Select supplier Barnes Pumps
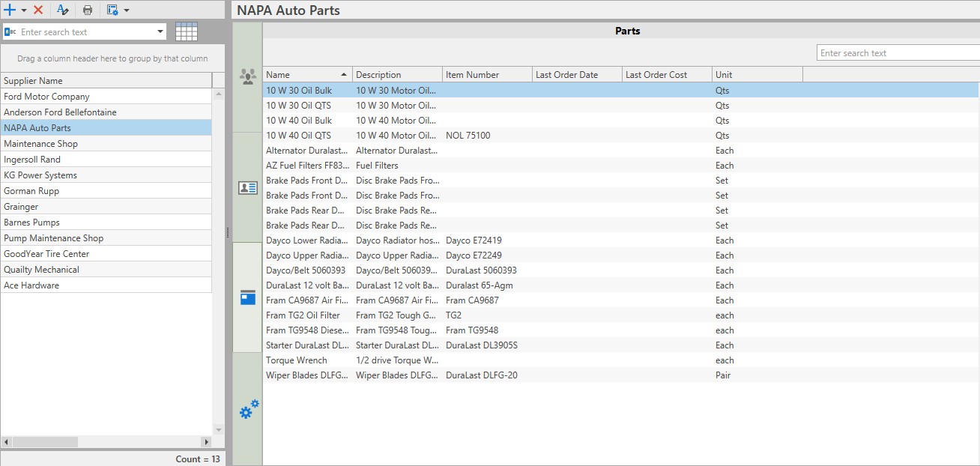Viewport: 980px width, 466px height. pyautogui.click(x=106, y=222)
